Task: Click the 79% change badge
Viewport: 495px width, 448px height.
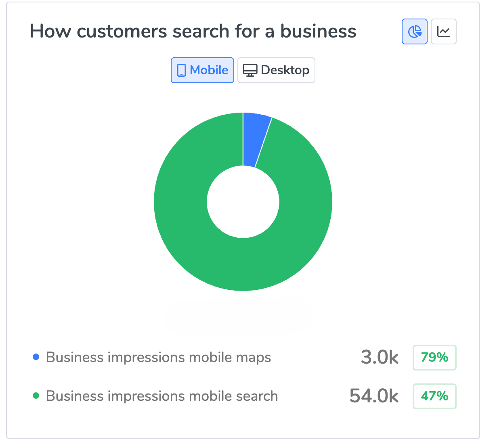Action: tap(434, 358)
